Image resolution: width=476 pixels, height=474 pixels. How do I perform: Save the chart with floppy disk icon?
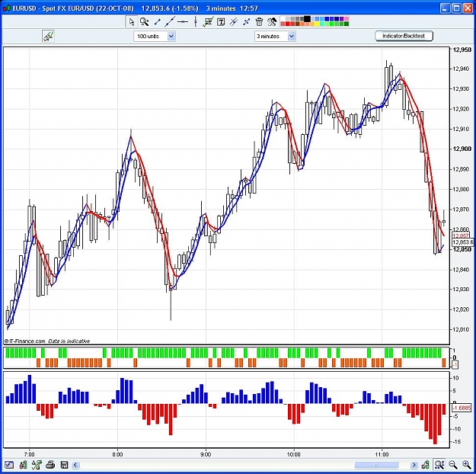coord(65,465)
